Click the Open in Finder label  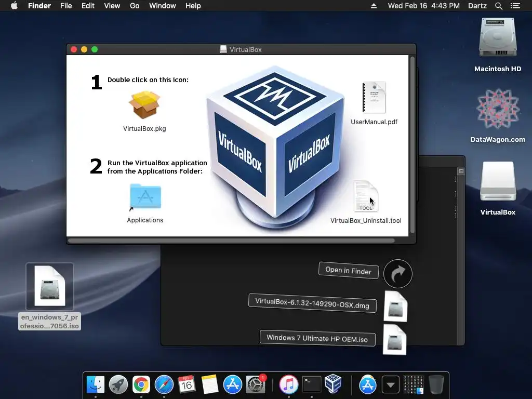tap(349, 270)
